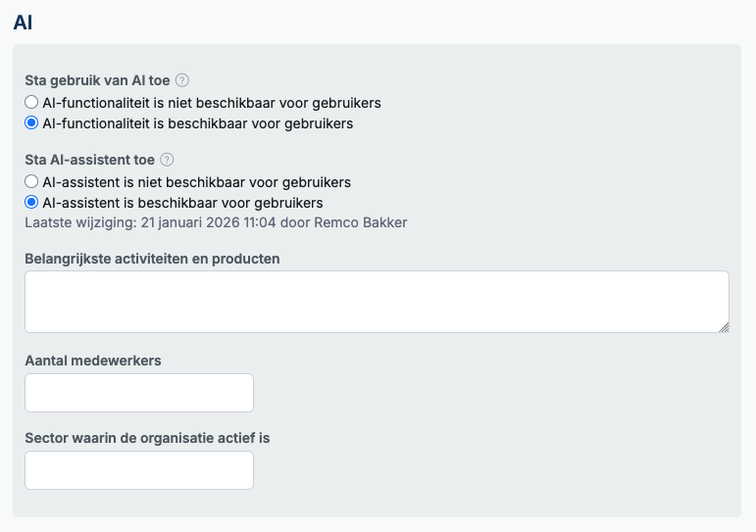Click the 'Belangrijkste activiteiten en producten' field label
This screenshot has width=756, height=532.
[152, 259]
